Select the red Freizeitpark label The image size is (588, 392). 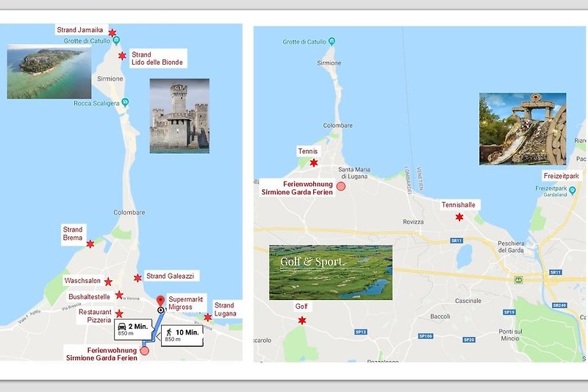pos(562,176)
